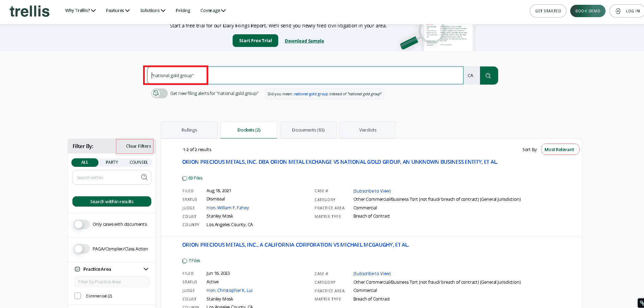644x308 pixels.
Task: Click Start Free Trial
Action: (255, 41)
